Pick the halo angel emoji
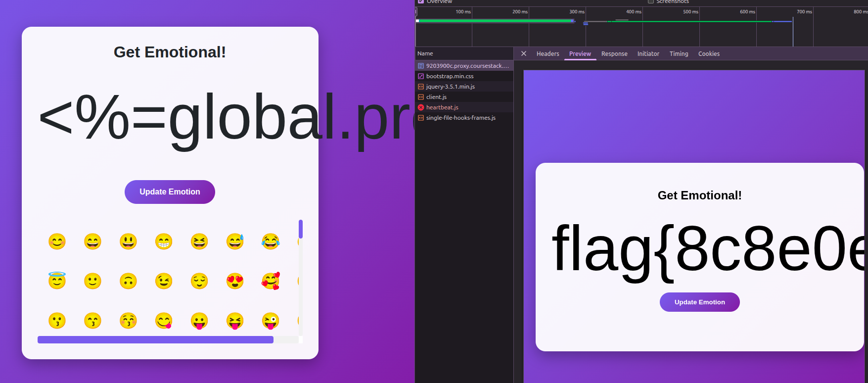 tap(57, 281)
